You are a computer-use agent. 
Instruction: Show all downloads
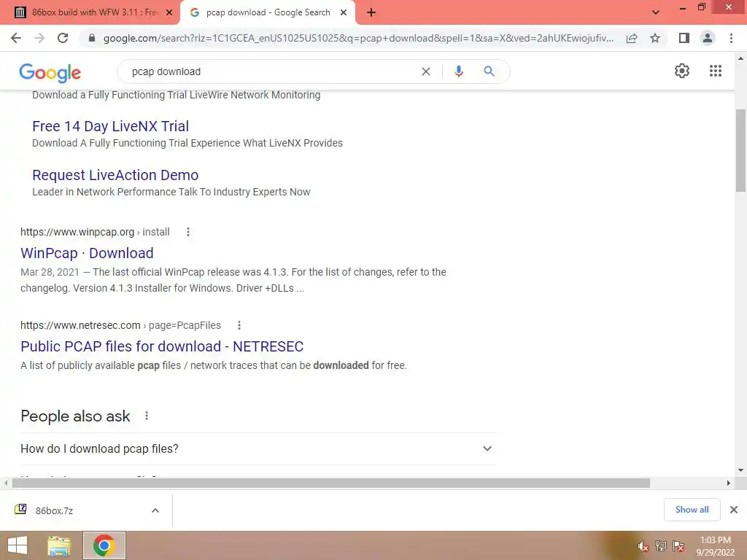click(x=692, y=510)
